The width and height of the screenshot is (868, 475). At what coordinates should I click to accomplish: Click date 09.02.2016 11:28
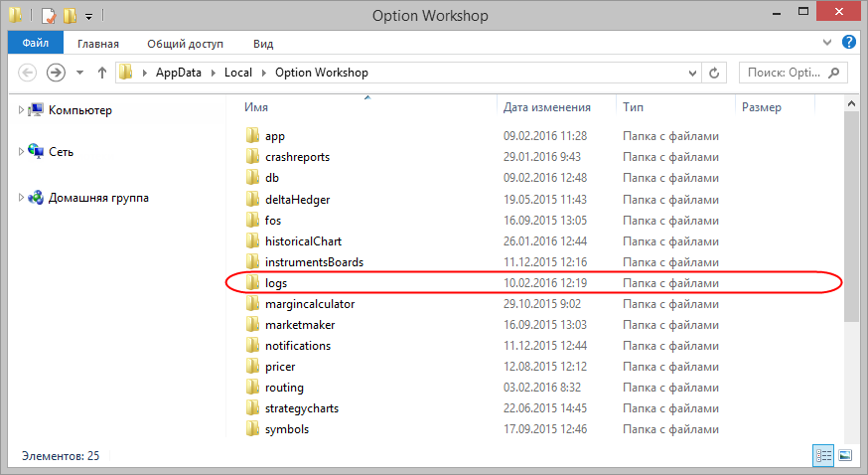545,135
